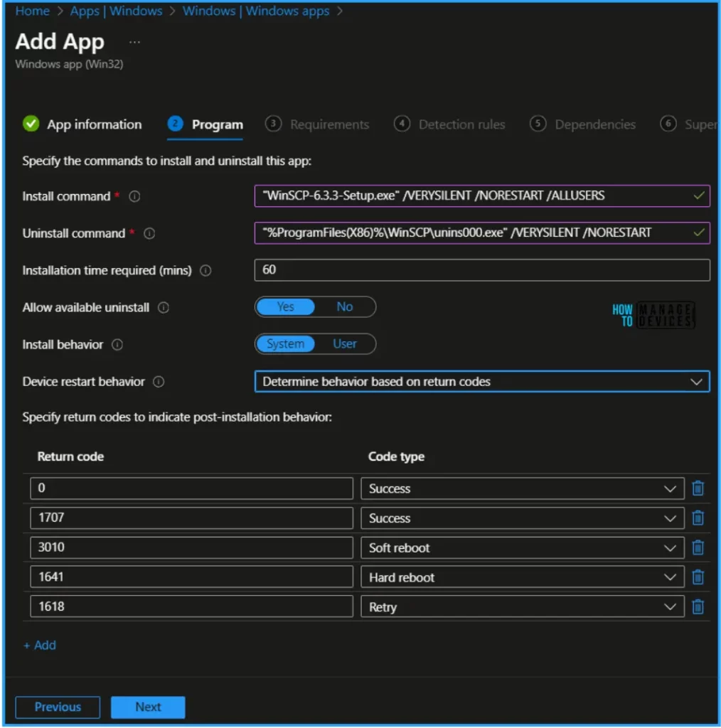
Task: Click the return code field containing 1707
Action: 191,518
